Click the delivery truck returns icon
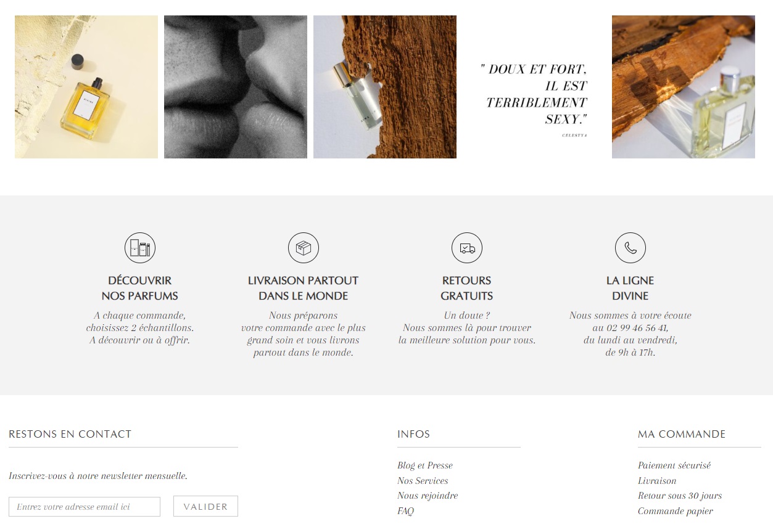 pos(467,248)
